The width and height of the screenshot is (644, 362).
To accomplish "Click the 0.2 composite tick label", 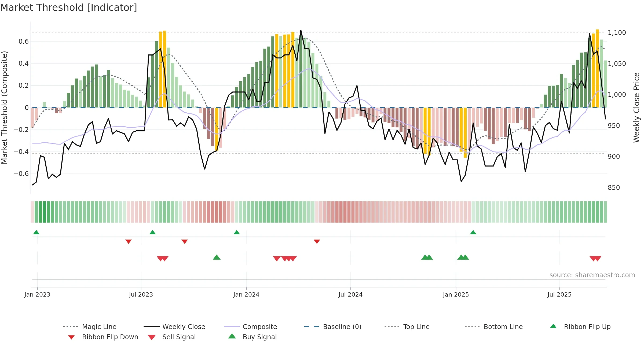I will [24, 86].
